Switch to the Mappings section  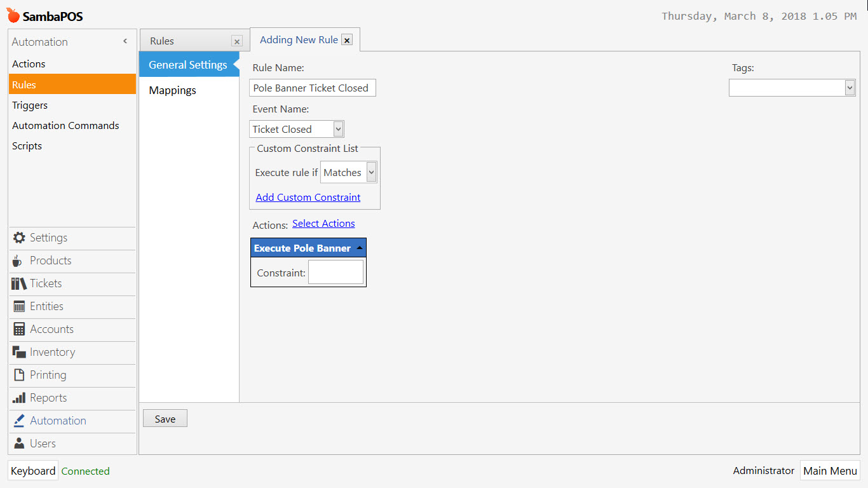click(172, 90)
